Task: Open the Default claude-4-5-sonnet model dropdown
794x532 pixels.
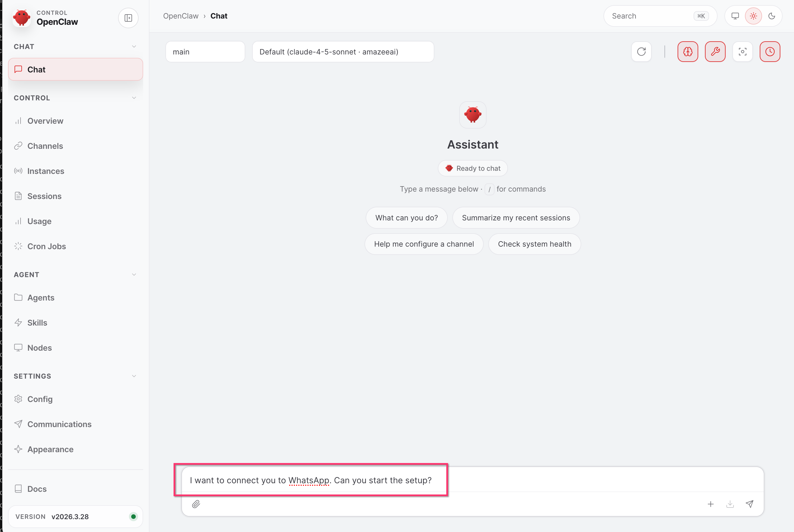Action: [x=343, y=52]
